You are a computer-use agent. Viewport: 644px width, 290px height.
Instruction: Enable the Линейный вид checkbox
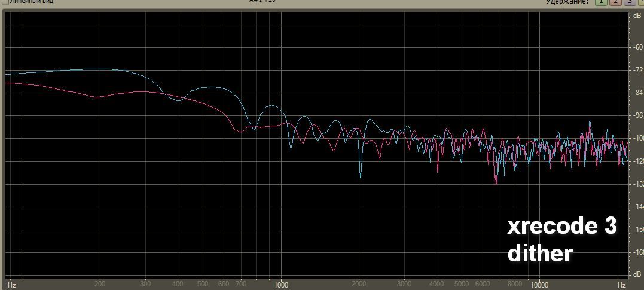(5, 1)
